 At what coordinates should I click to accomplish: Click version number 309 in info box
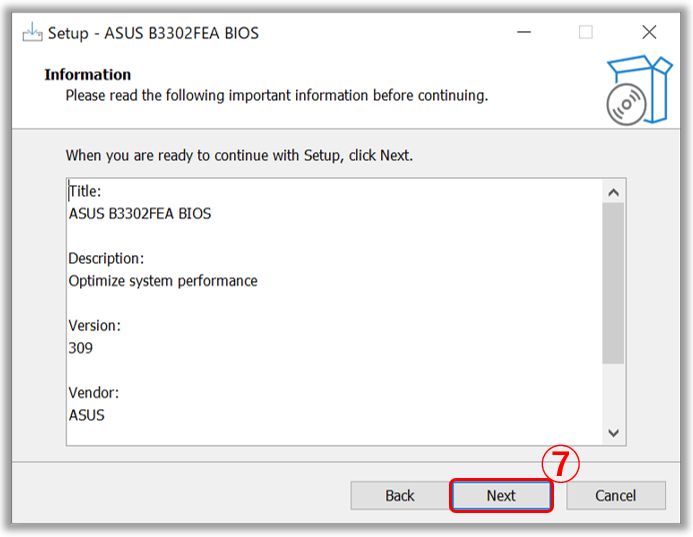click(x=80, y=348)
